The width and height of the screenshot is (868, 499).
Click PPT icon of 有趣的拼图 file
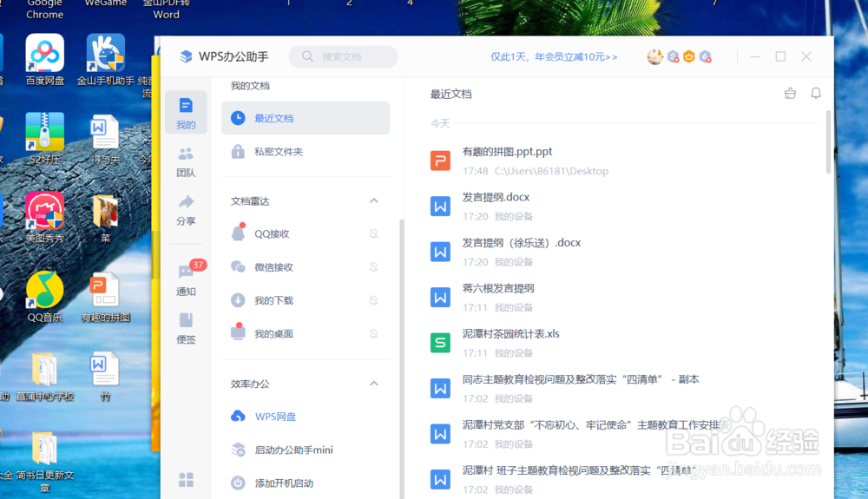(x=440, y=161)
